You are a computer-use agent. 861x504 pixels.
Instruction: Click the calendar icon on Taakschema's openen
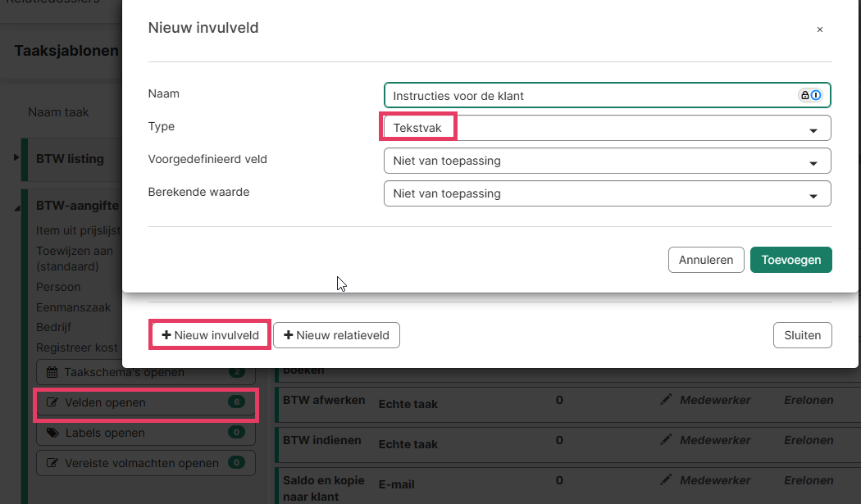(52, 372)
